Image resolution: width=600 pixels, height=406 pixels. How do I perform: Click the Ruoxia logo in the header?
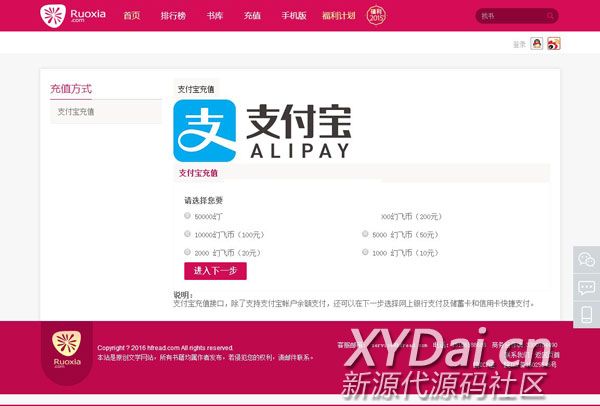pyautogui.click(x=73, y=16)
